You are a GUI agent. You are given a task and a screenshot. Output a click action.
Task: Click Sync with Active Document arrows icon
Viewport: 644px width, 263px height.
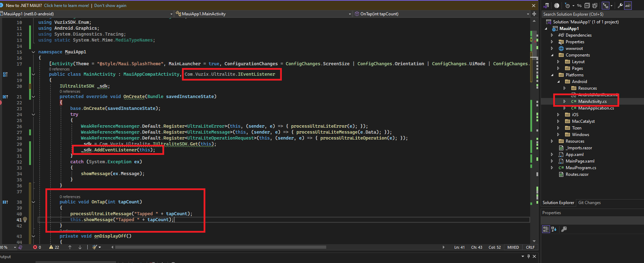point(579,6)
